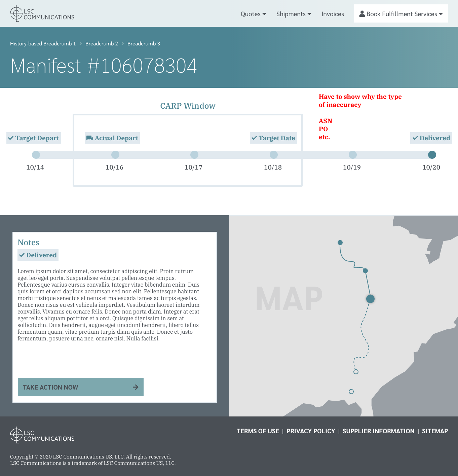Click the checkmark beside Delivered in Notes panel
458x476 pixels.
click(x=23, y=255)
